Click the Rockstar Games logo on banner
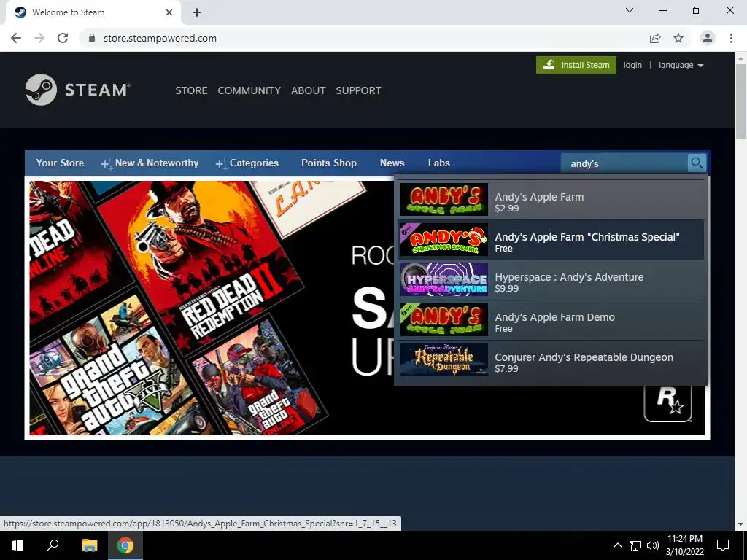Screen dimensions: 747x560 [x=668, y=402]
